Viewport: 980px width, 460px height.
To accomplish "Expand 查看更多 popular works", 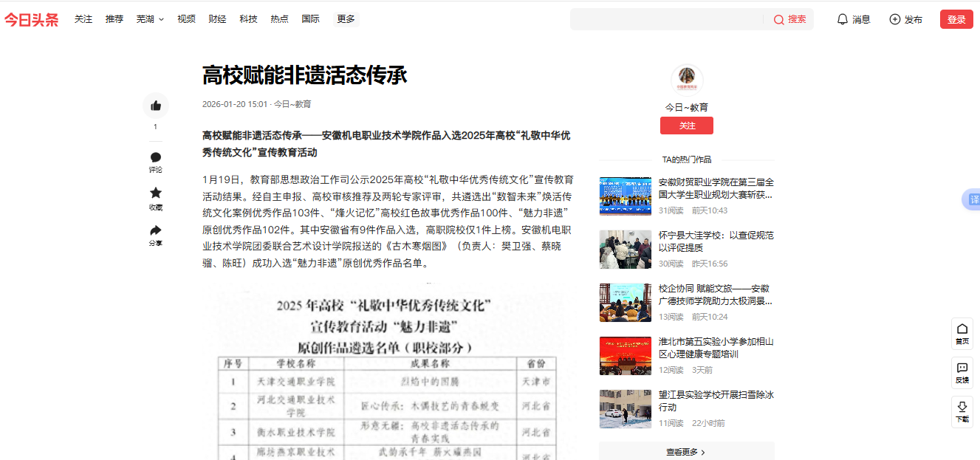I will point(686,452).
